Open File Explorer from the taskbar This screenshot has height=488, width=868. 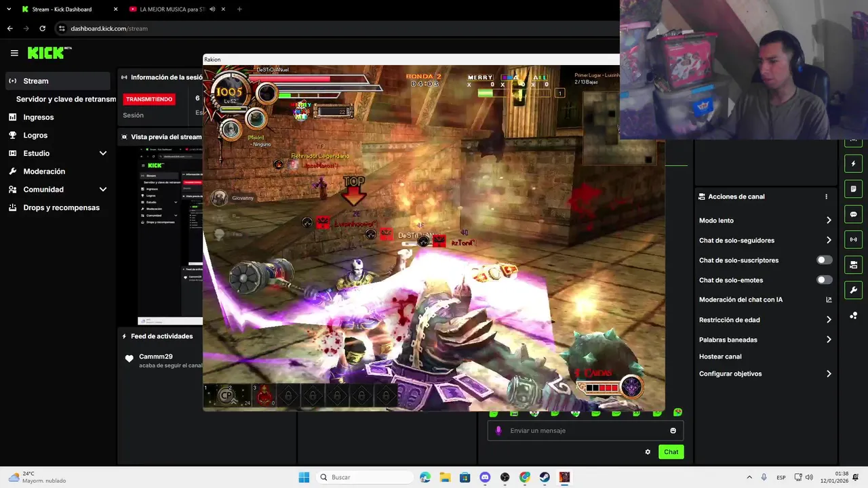[x=445, y=477]
